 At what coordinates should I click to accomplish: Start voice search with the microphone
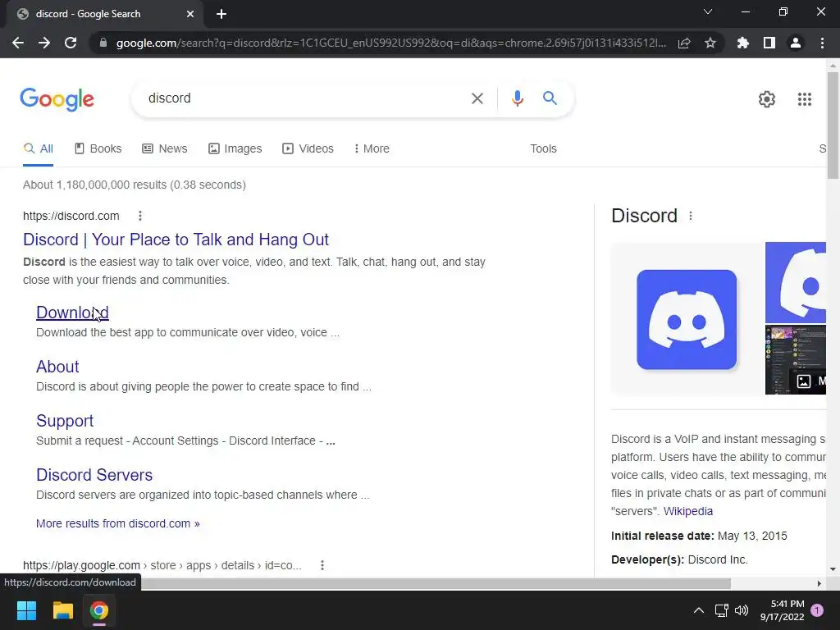(x=517, y=98)
